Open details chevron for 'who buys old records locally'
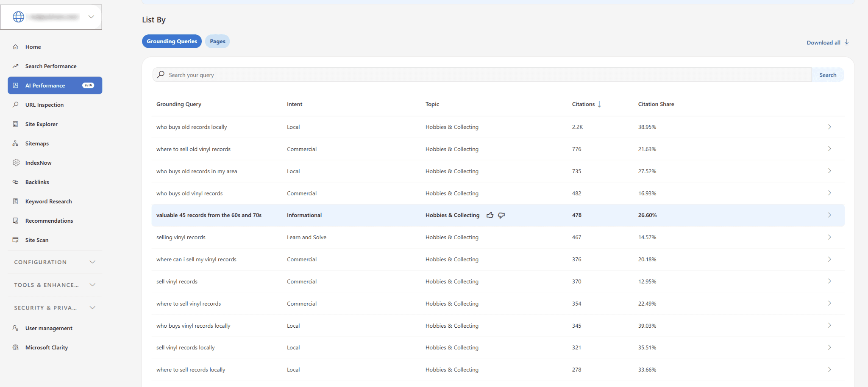Viewport: 868px width, 387px height. tap(829, 127)
